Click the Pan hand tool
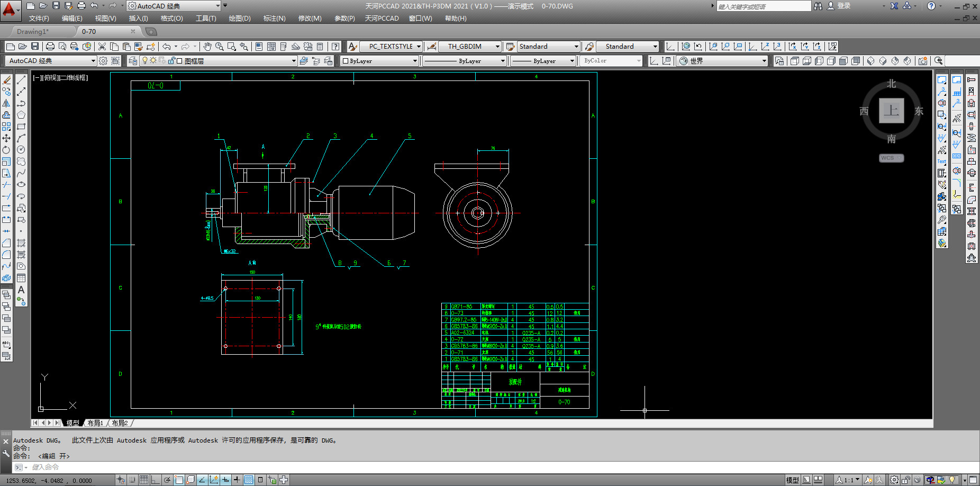This screenshot has height=486, width=980. click(207, 47)
